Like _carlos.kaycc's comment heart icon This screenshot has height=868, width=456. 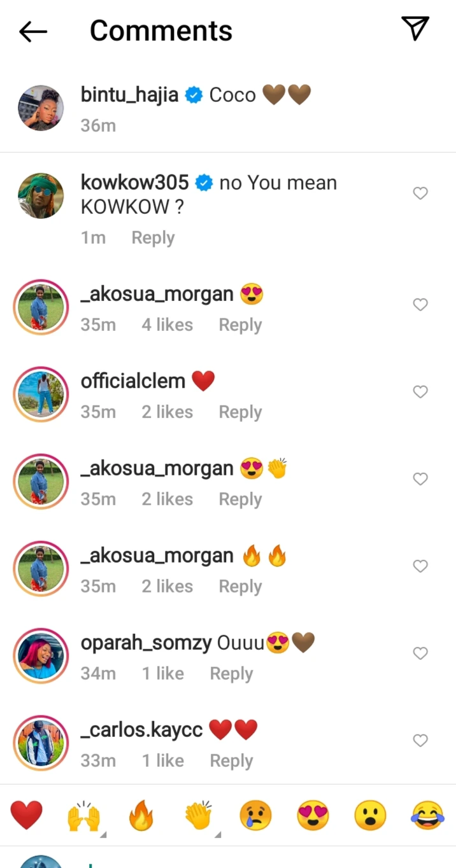click(x=420, y=741)
